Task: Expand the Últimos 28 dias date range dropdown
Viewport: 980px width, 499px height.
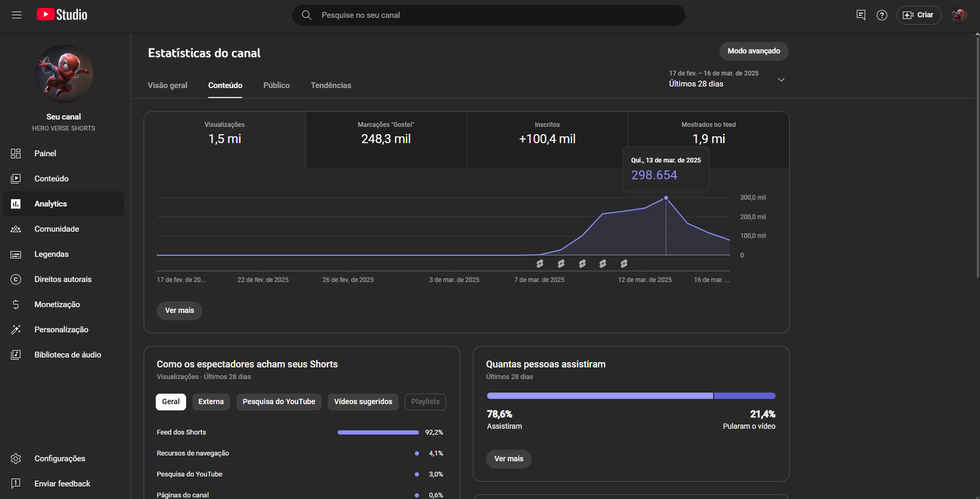Action: pos(780,80)
